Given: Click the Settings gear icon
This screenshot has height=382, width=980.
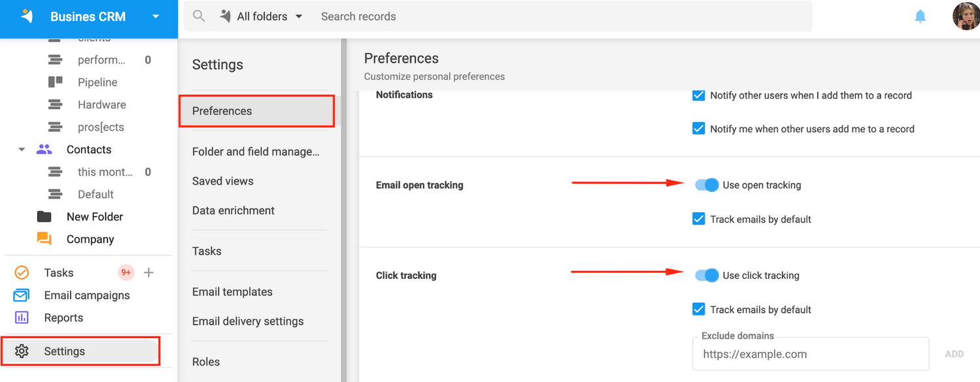Looking at the screenshot, I should [x=22, y=351].
